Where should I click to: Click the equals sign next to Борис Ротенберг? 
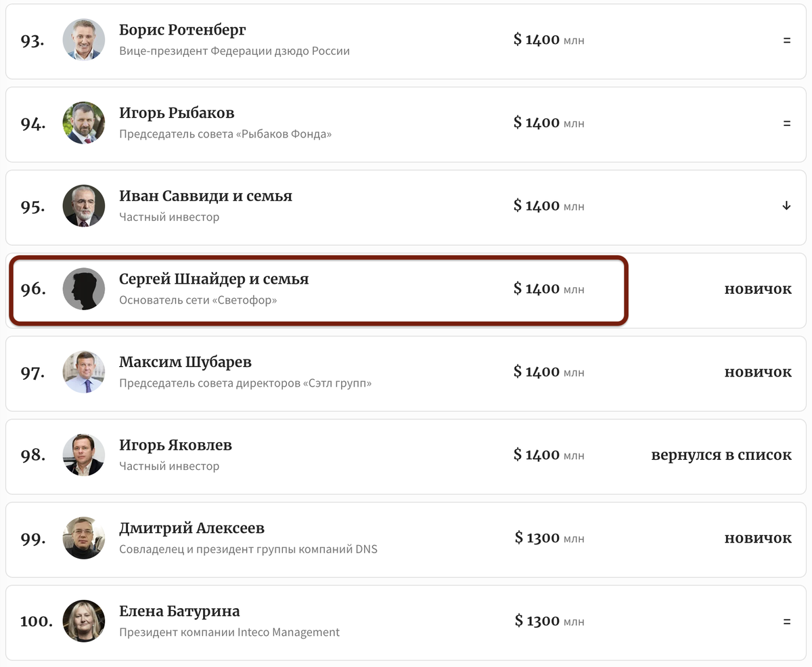(787, 40)
